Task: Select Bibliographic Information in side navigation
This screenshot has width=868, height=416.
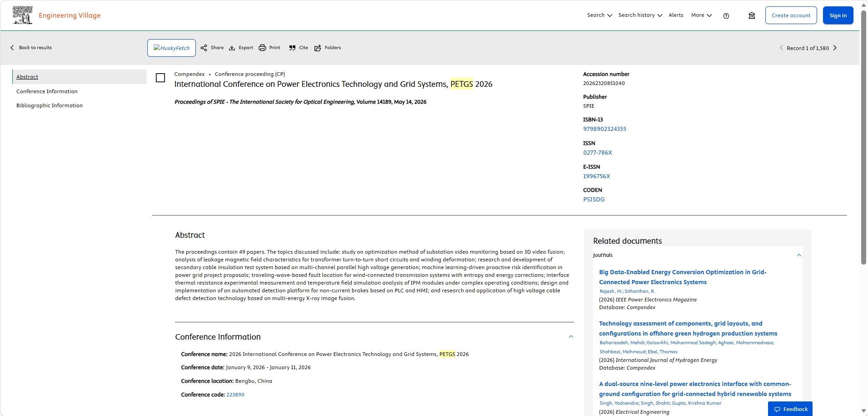Action: [x=50, y=105]
